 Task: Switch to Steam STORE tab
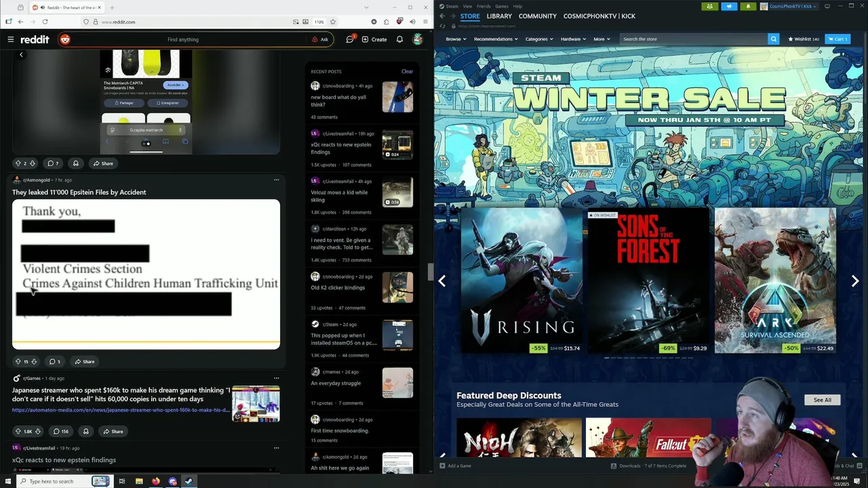click(470, 16)
